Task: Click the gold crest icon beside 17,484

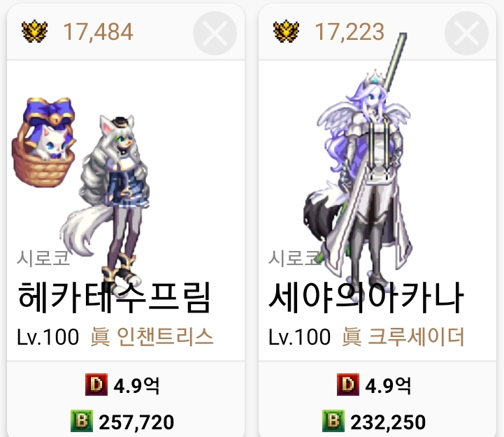Action: [x=35, y=31]
